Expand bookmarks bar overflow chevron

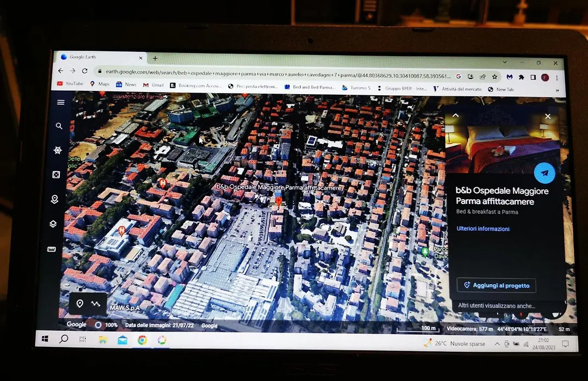click(x=558, y=90)
